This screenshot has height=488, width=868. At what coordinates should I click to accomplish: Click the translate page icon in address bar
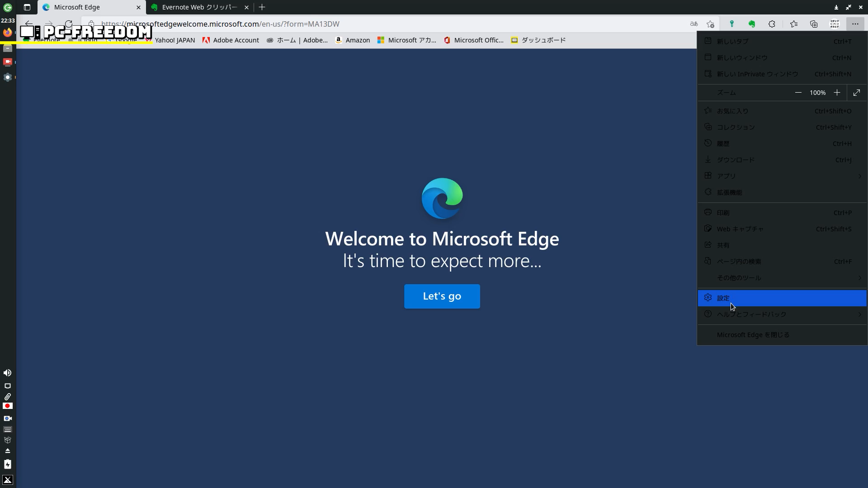(x=693, y=24)
